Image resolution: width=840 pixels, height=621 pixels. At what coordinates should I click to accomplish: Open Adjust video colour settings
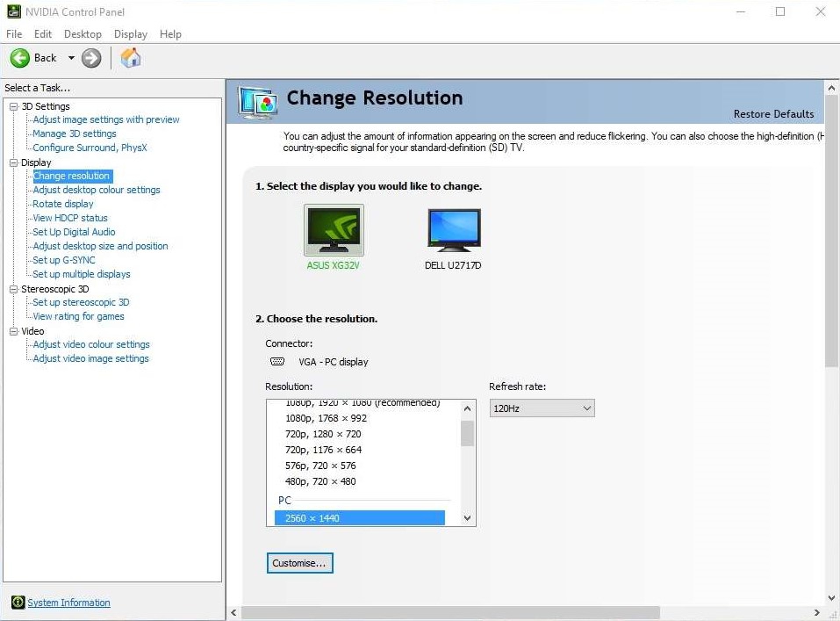(91, 344)
